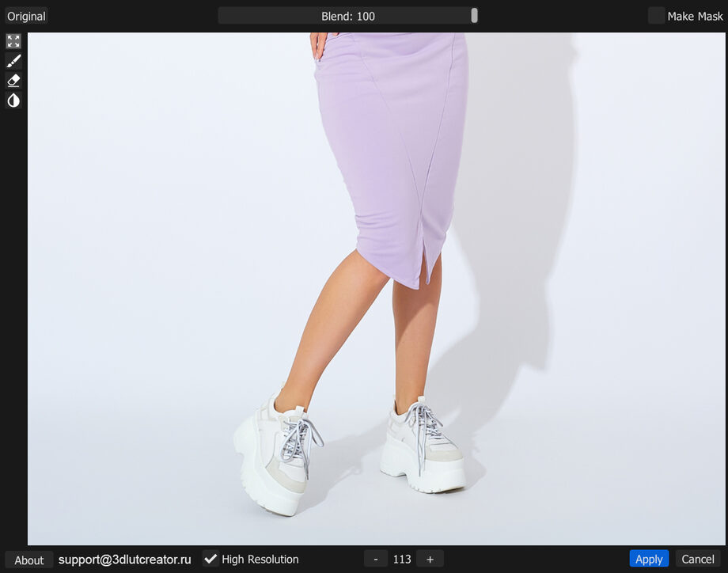Decrease the value with the minus button
Viewport: 728px width, 573px height.
[376, 559]
